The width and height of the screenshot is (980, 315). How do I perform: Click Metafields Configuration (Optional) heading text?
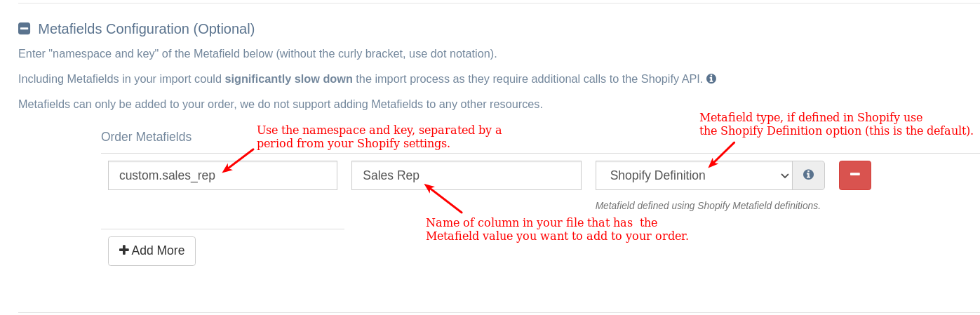click(146, 29)
